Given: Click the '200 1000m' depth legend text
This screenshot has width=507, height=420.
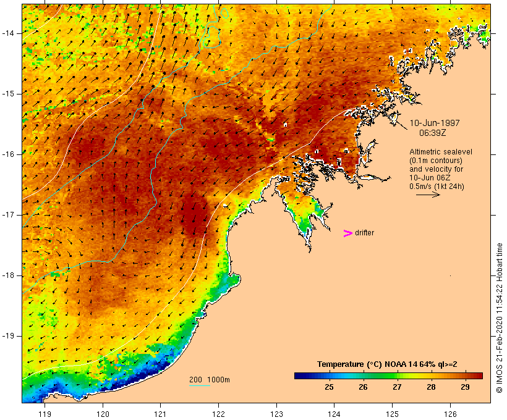Looking at the screenshot, I should tap(210, 380).
